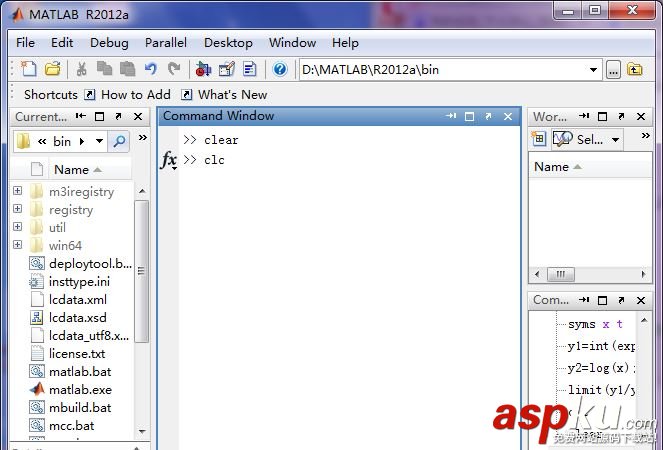Select 'syms x t' in Command History

tap(595, 324)
